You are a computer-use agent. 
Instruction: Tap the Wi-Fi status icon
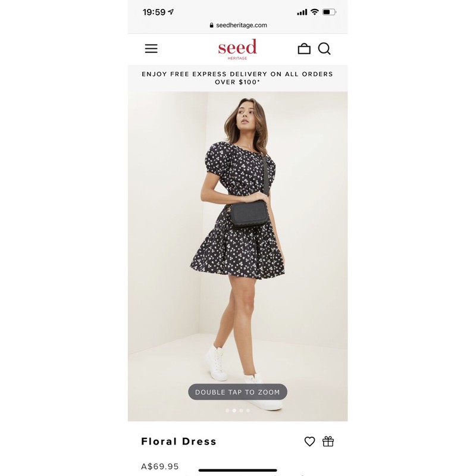tap(315, 12)
